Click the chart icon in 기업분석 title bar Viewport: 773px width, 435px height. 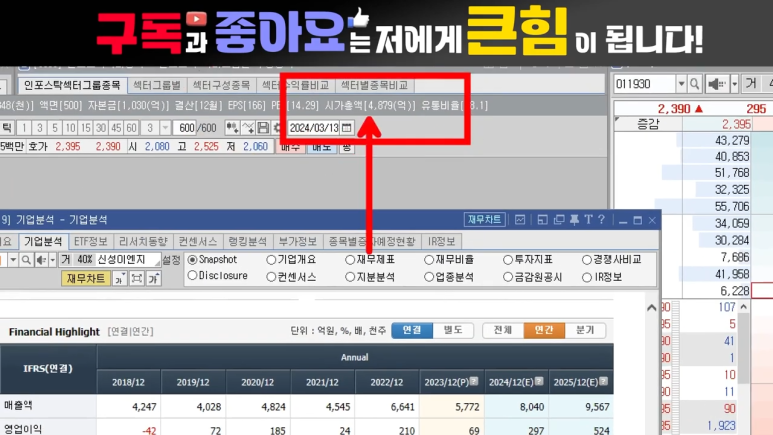(520, 220)
